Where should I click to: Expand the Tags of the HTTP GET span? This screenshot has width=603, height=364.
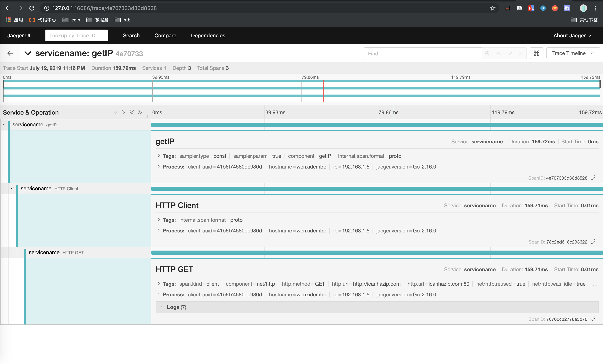[x=169, y=284]
